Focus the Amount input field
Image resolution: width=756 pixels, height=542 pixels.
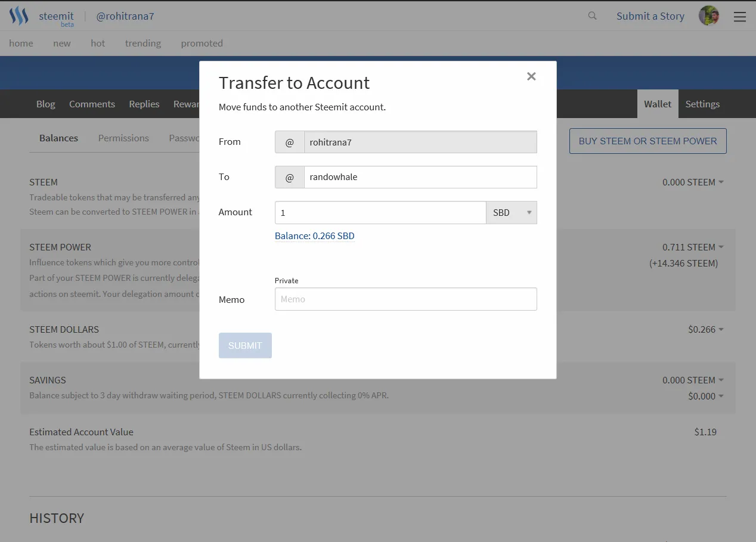(380, 213)
